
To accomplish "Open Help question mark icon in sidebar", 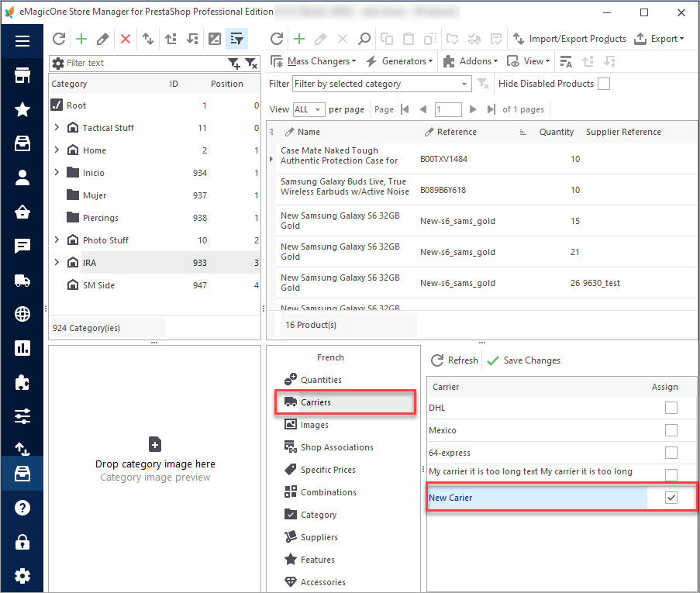I will (x=22, y=508).
